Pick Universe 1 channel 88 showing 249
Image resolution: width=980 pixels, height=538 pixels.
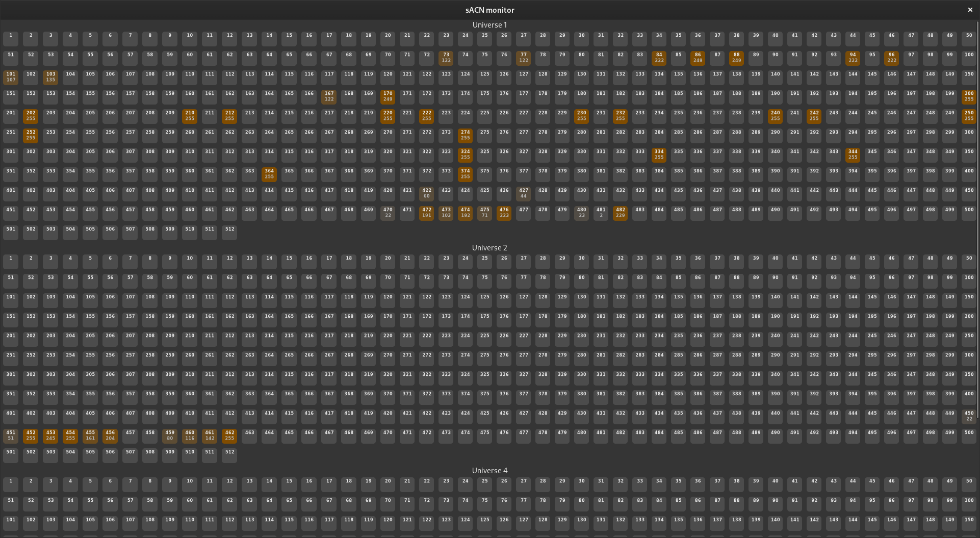tap(737, 58)
